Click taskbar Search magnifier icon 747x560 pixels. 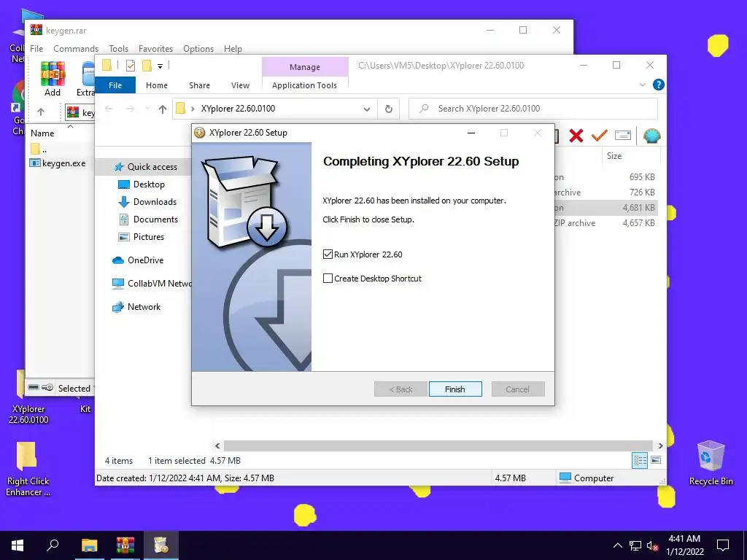coord(53,545)
